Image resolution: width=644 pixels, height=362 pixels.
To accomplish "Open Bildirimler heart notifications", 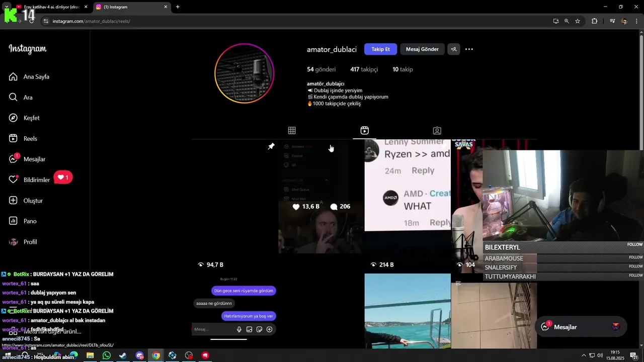I will [30, 180].
